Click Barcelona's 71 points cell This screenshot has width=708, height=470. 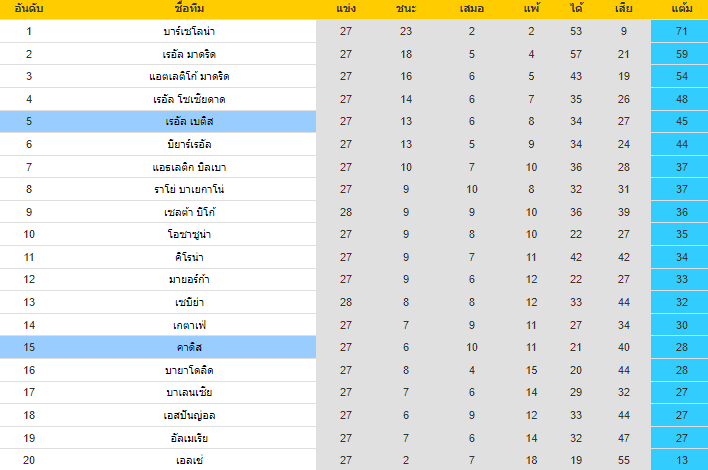pyautogui.click(x=683, y=31)
